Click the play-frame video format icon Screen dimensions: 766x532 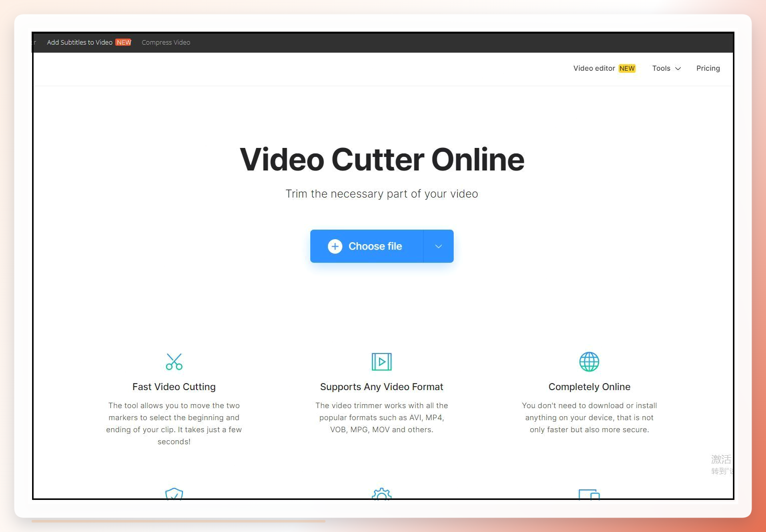point(381,362)
